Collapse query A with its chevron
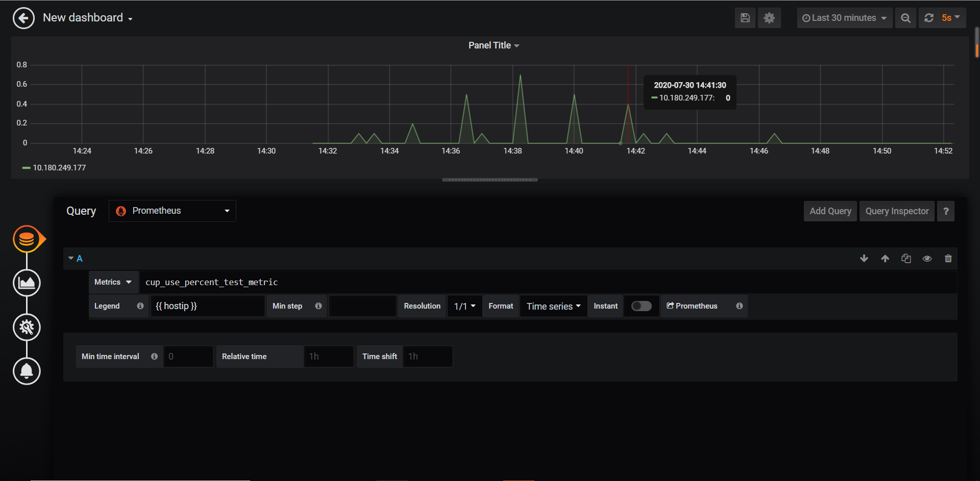Viewport: 980px width, 481px height. point(71,258)
